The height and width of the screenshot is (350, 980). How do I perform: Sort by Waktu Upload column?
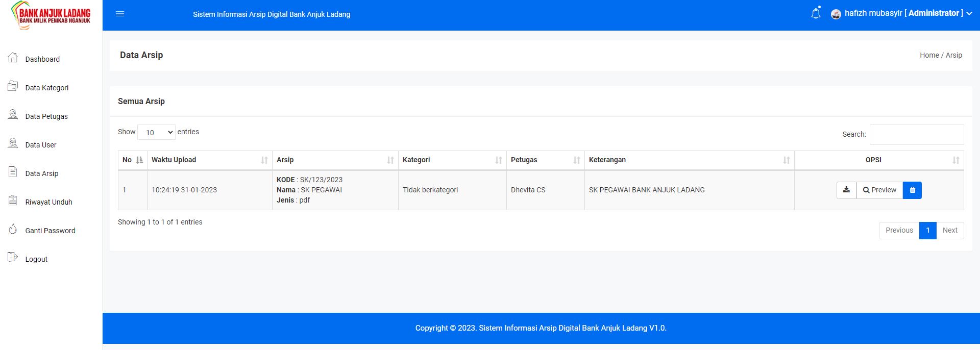click(x=210, y=160)
